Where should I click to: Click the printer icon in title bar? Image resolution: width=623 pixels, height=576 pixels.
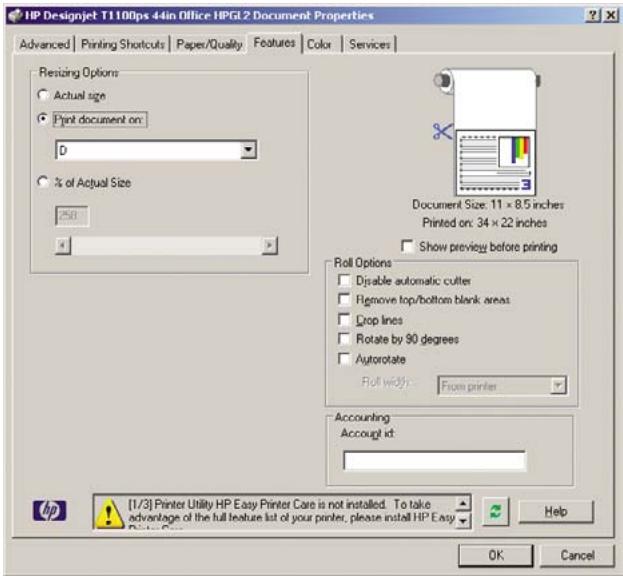[15, 16]
